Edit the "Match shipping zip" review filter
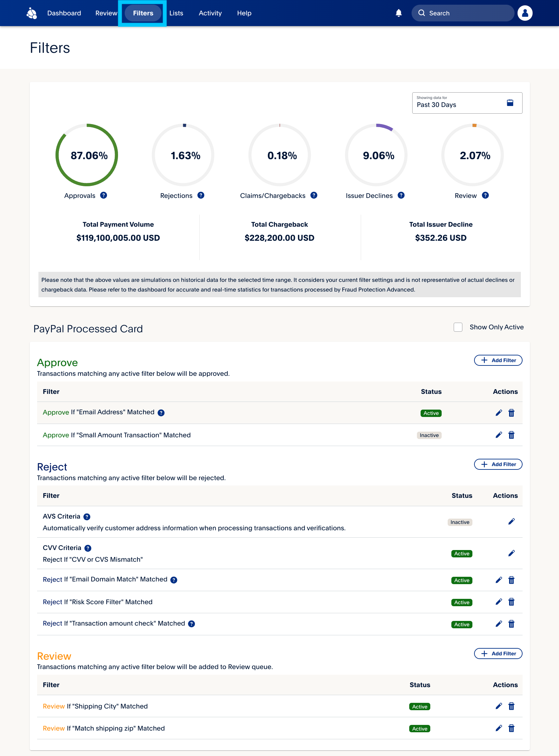The image size is (559, 756). (498, 728)
